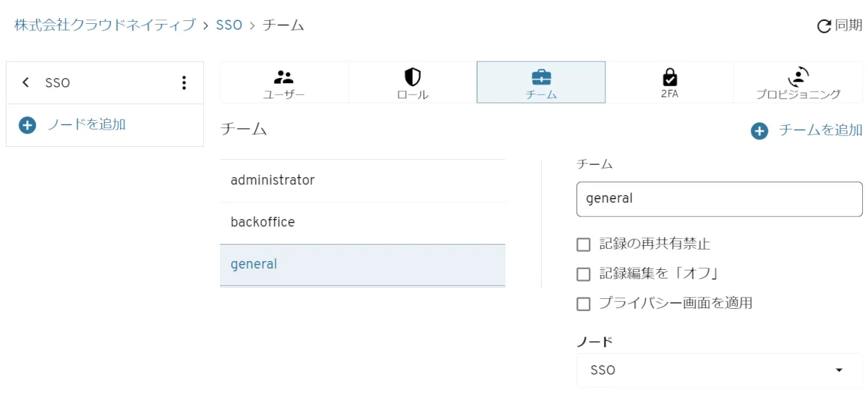Viewport: 868px width, 395px height.
Task: Open the ノード SSO dropdown
Action: [x=719, y=370]
